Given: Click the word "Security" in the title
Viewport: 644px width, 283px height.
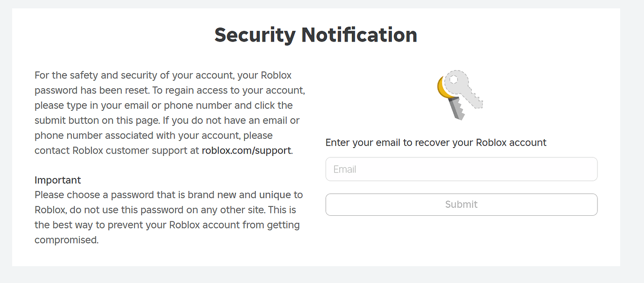Looking at the screenshot, I should pos(254,35).
